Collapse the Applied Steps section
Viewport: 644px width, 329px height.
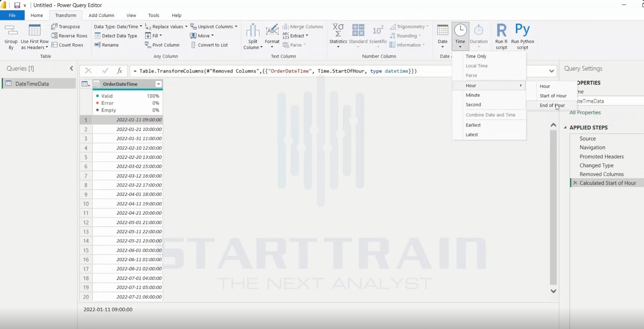(565, 127)
